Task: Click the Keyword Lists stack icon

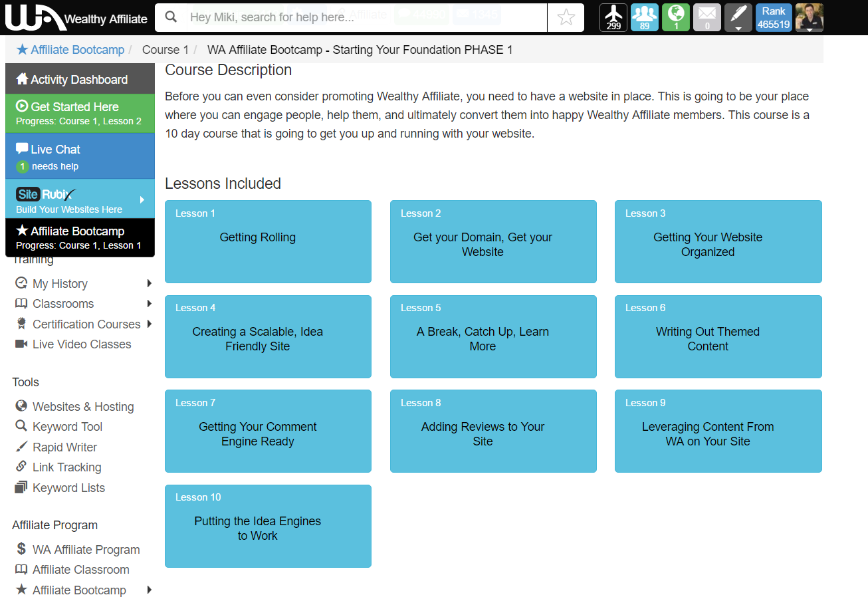Action: 21,487
